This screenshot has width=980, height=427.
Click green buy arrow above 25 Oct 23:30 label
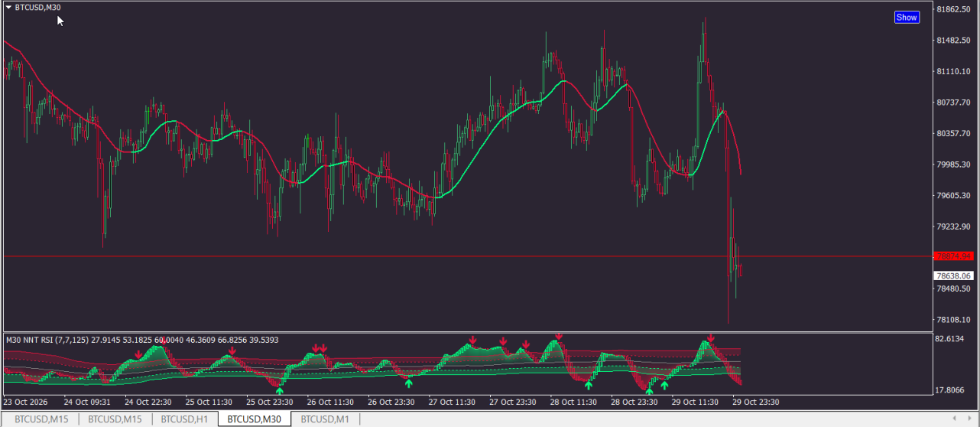(280, 391)
